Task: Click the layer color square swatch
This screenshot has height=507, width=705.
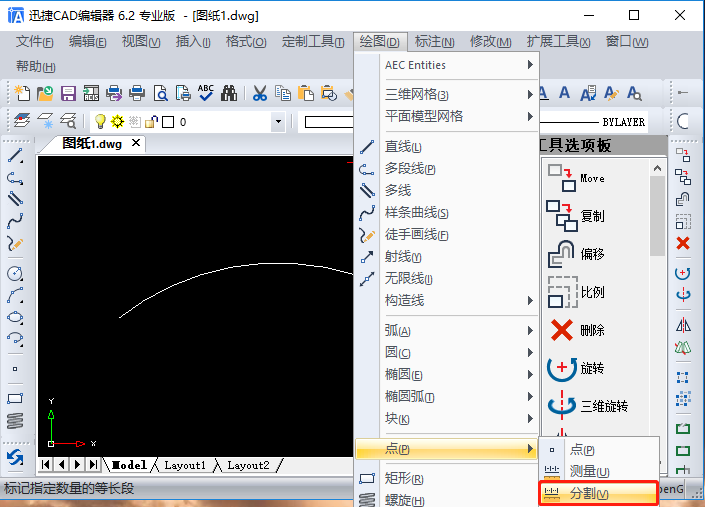Action: pyautogui.click(x=168, y=122)
